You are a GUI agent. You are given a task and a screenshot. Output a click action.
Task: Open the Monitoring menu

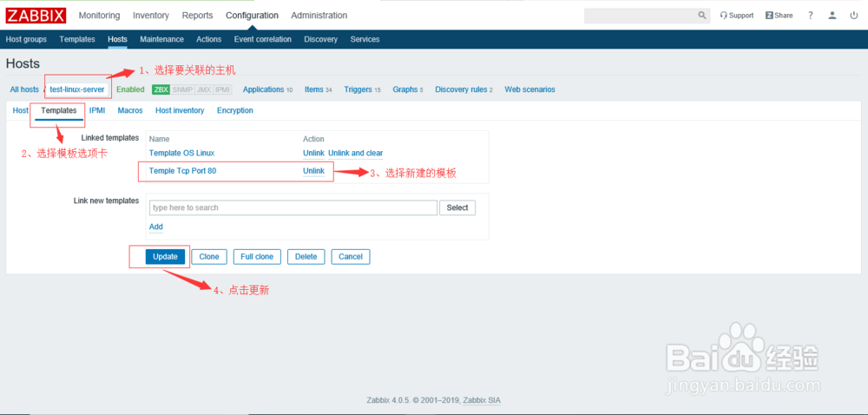click(100, 16)
